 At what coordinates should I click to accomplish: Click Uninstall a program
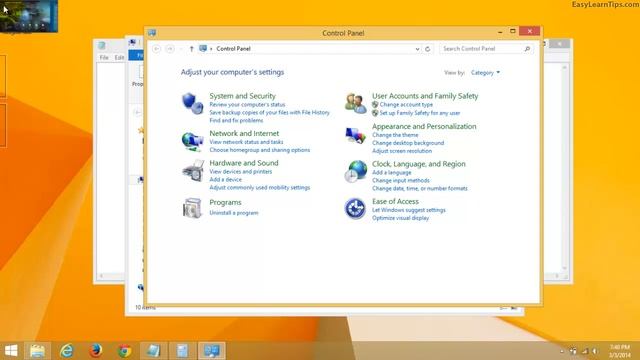pyautogui.click(x=234, y=213)
